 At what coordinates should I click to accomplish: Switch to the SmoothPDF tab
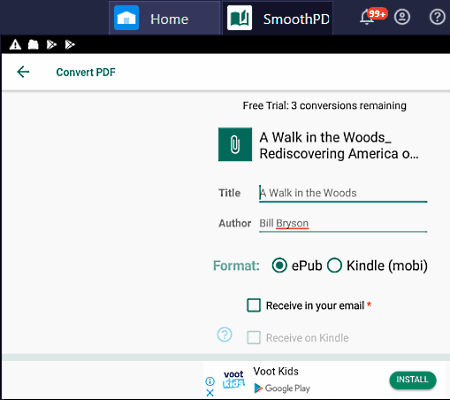pyautogui.click(x=278, y=18)
